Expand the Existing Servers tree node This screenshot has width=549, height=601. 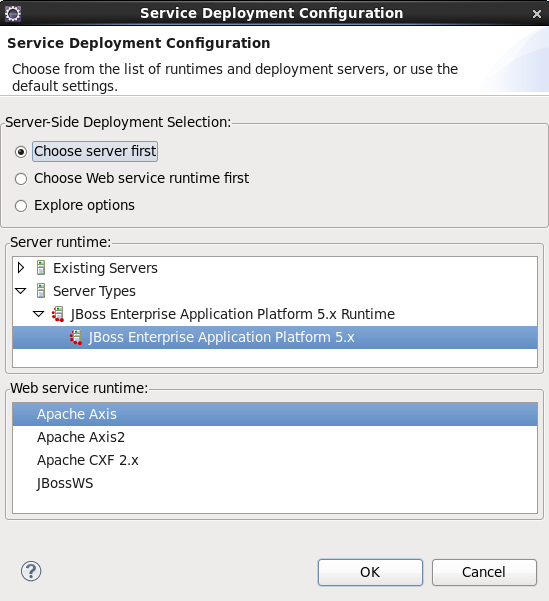(21, 268)
